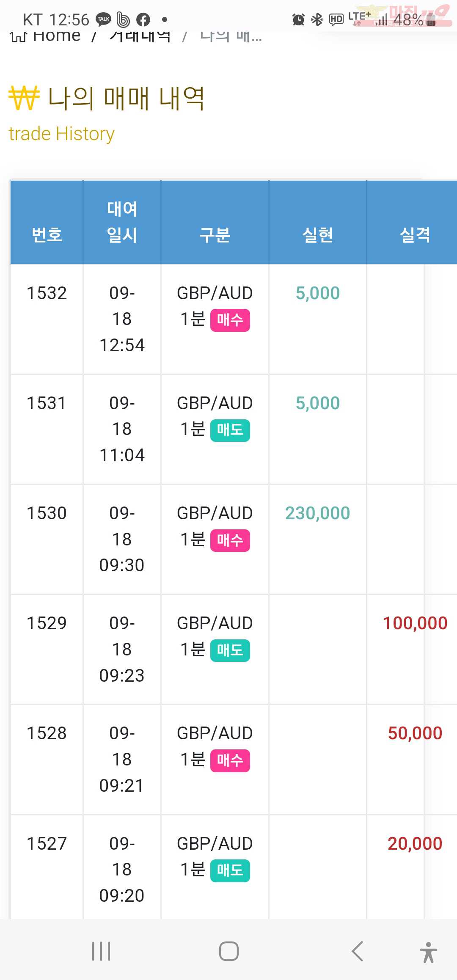Select the 매수 badge in row 1528
This screenshot has width=457, height=980.
click(x=230, y=760)
